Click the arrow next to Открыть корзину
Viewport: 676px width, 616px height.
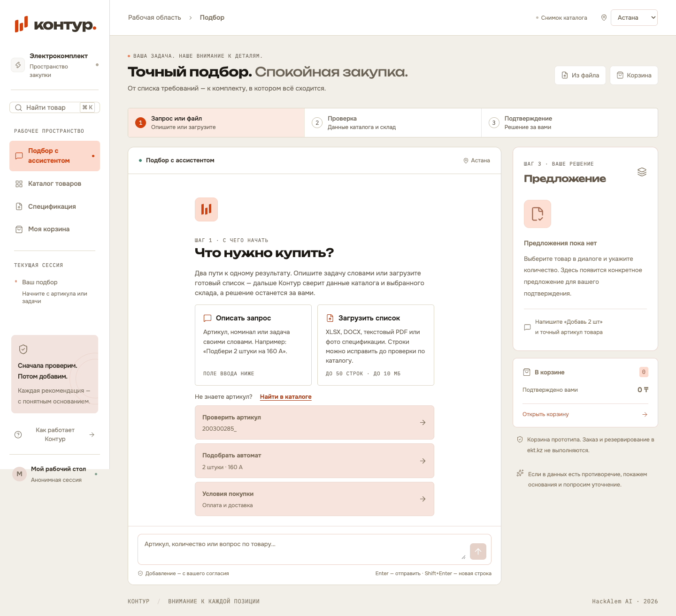645,414
